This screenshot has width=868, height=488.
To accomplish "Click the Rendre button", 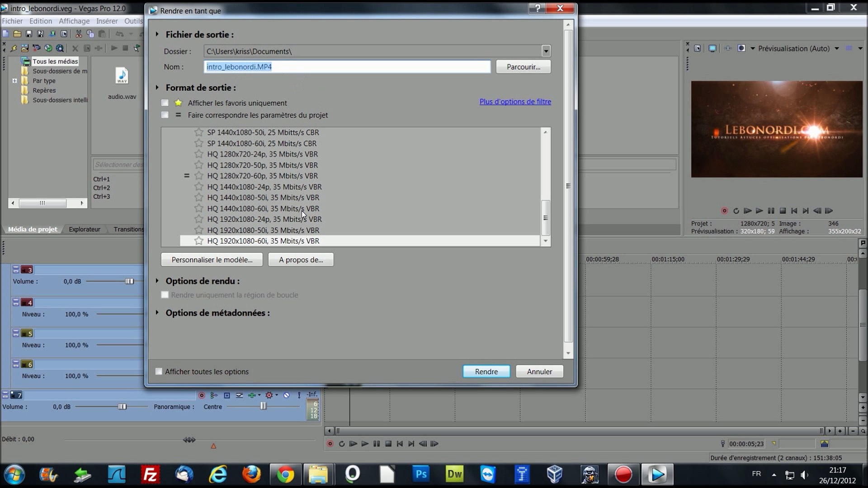I will pos(486,371).
